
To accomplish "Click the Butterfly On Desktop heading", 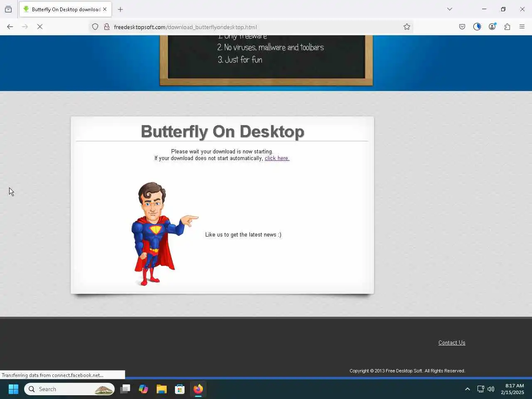I will [x=222, y=131].
